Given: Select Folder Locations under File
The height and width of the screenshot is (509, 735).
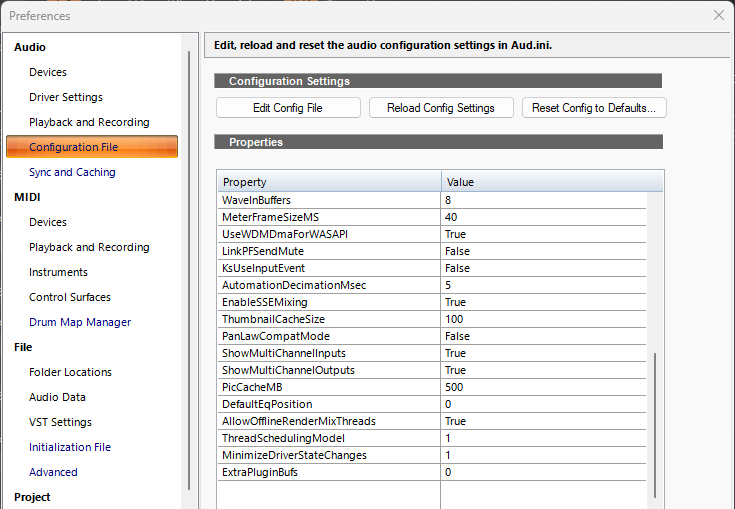Looking at the screenshot, I should [x=70, y=372].
